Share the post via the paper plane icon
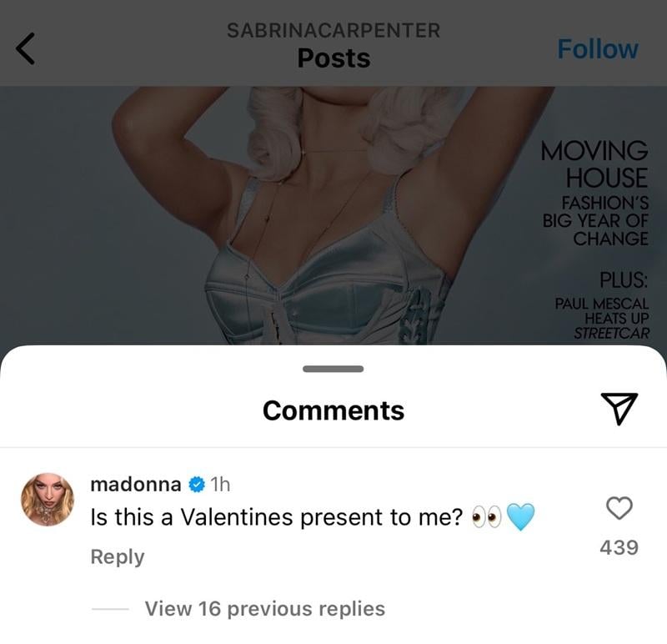Screen dimensions: 667x644 point(619,409)
